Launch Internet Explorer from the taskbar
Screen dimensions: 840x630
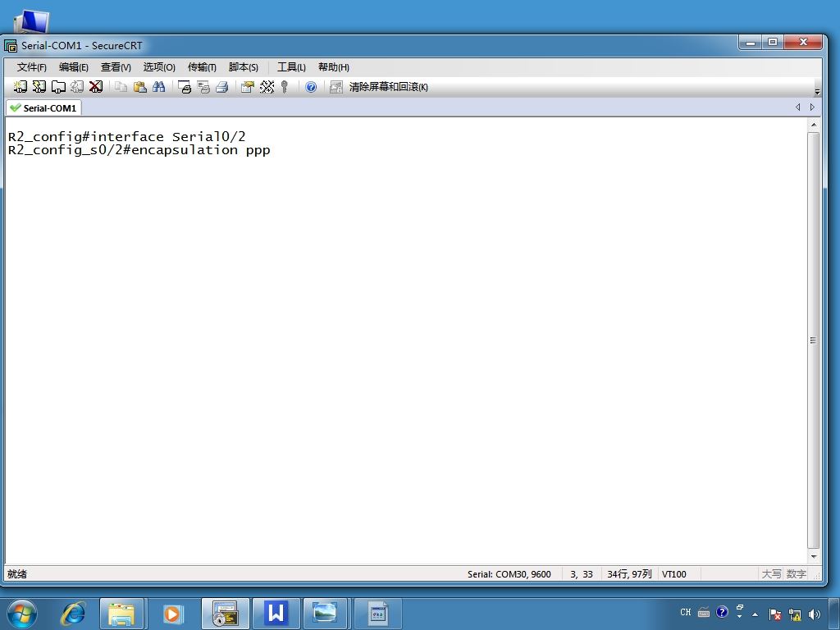(73, 614)
